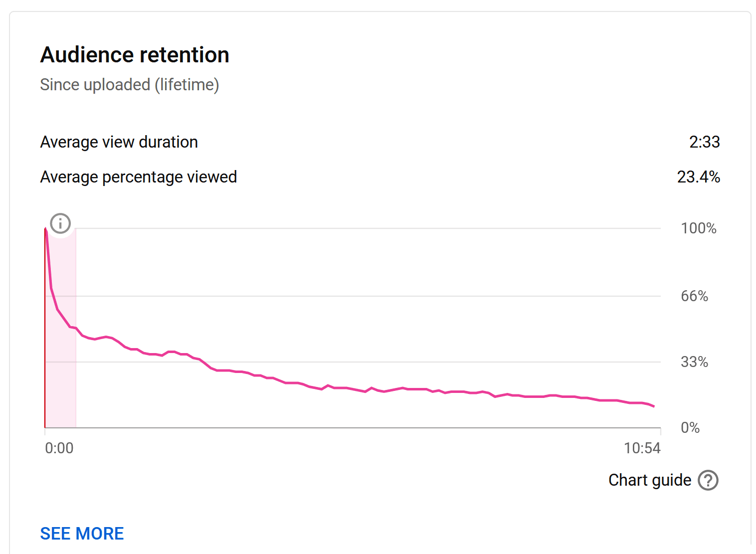Click the info icon above the chart
This screenshot has width=756, height=554.
pyautogui.click(x=60, y=223)
